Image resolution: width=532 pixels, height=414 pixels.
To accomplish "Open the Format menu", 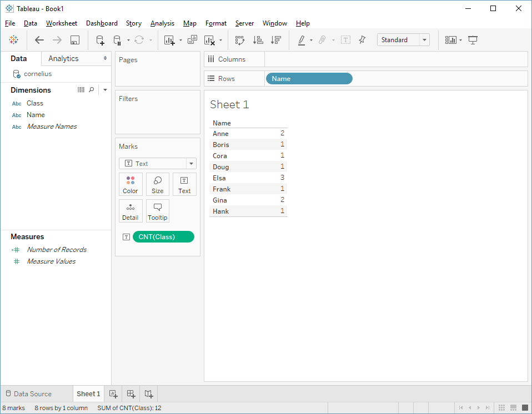I will (x=216, y=23).
